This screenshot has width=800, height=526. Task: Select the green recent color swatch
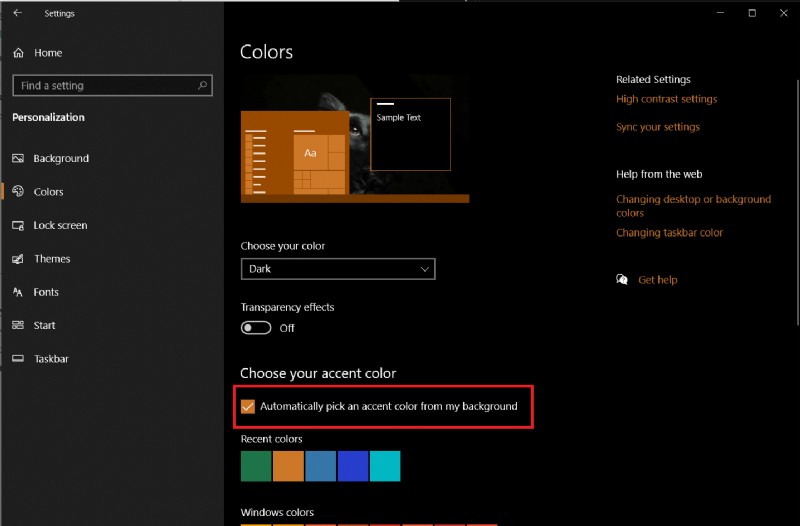[256, 466]
